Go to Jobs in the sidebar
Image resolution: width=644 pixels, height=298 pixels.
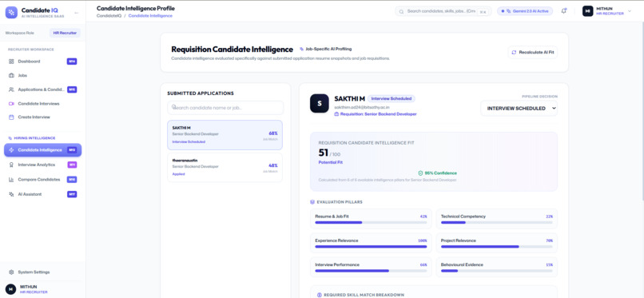(x=42, y=76)
